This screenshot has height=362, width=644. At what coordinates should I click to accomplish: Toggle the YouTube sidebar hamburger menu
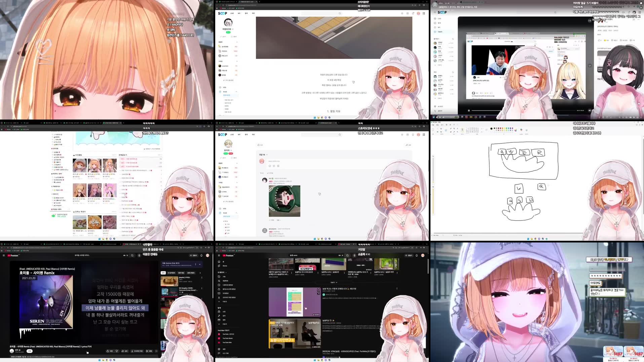coord(219,255)
